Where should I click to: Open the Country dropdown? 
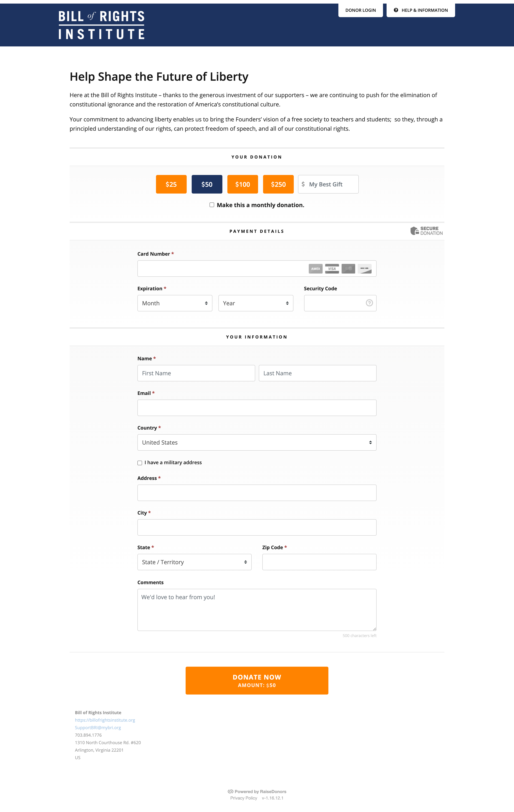pyautogui.click(x=256, y=442)
